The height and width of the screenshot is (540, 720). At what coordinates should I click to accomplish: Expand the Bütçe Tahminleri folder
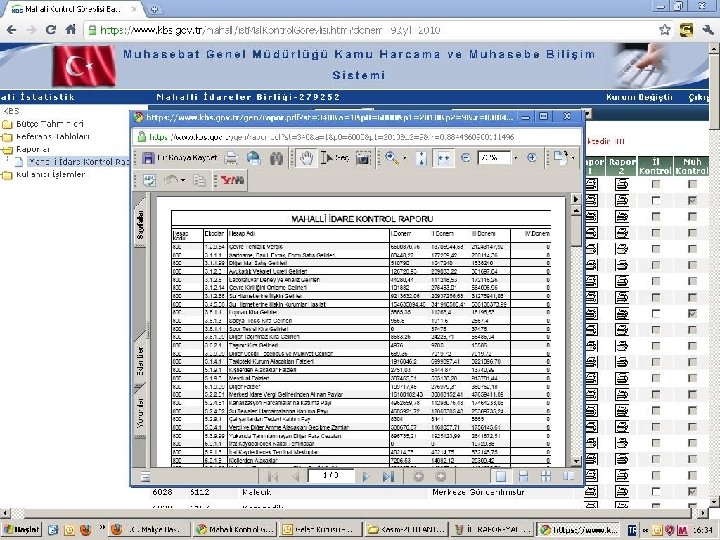click(7, 124)
